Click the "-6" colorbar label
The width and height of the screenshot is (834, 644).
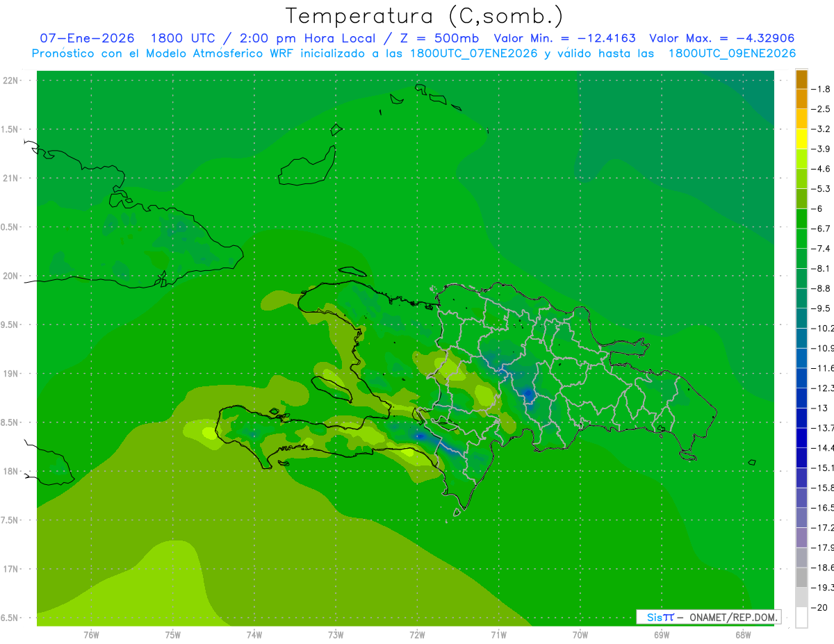click(817, 208)
